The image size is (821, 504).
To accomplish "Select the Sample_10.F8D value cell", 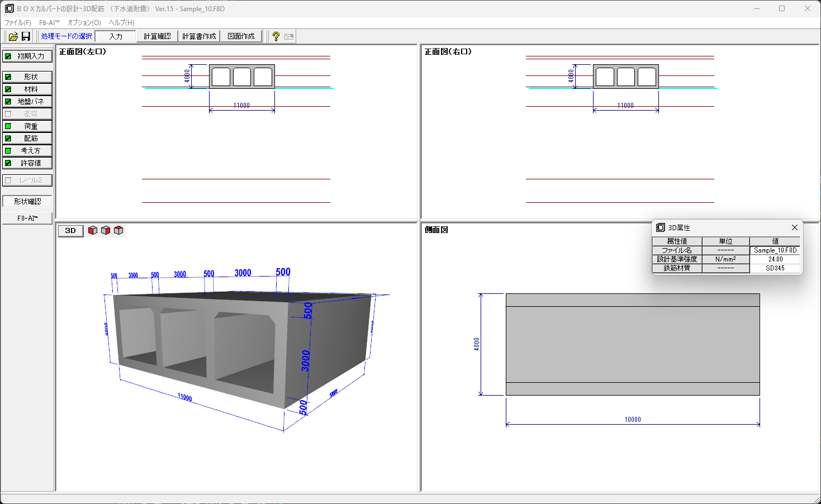I will (775, 250).
